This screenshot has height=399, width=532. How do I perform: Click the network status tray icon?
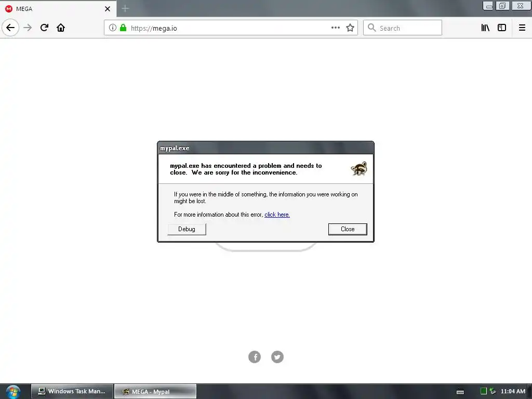[x=493, y=391]
